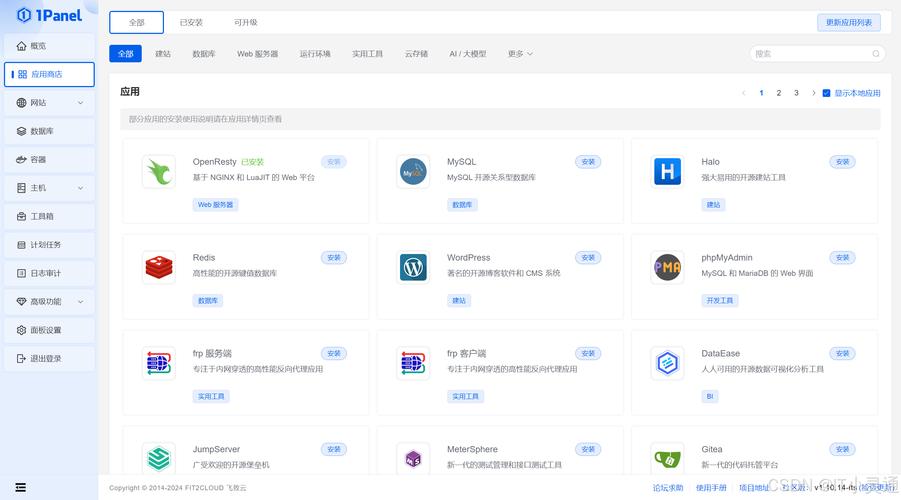This screenshot has height=500, width=901.
Task: Click the Gitea app icon
Action: coord(667,459)
